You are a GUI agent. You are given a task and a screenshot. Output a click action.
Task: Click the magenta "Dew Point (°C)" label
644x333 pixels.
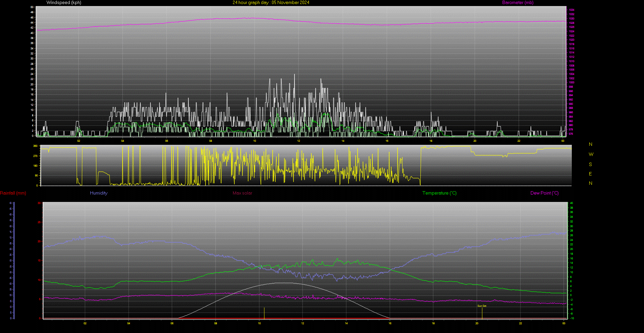tap(545, 193)
